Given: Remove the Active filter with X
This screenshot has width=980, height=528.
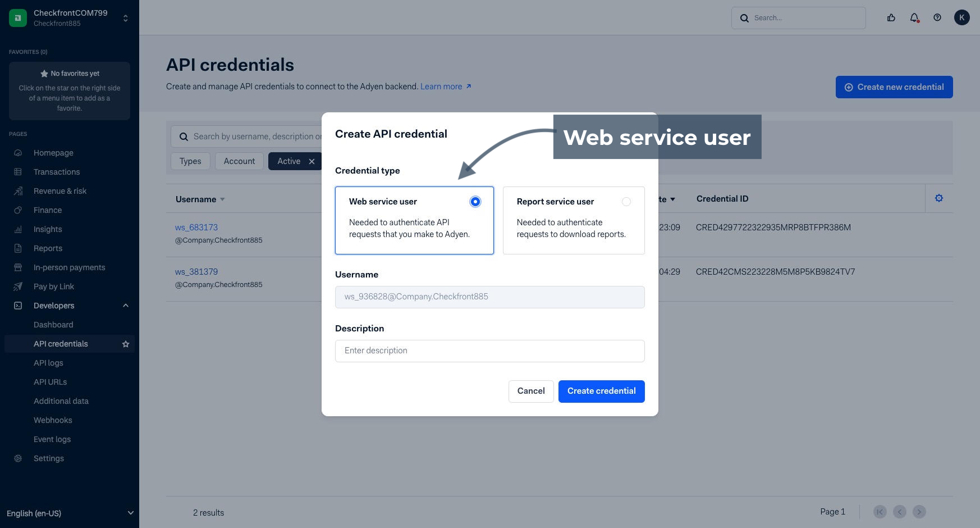Looking at the screenshot, I should [x=312, y=161].
